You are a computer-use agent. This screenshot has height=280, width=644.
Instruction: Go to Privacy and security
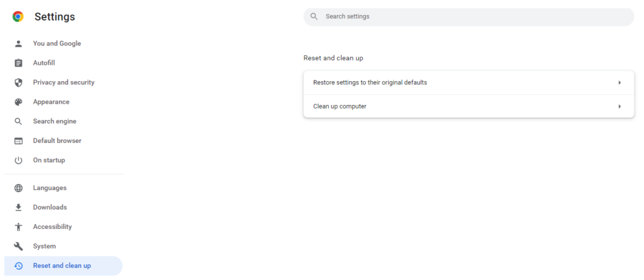point(64,82)
